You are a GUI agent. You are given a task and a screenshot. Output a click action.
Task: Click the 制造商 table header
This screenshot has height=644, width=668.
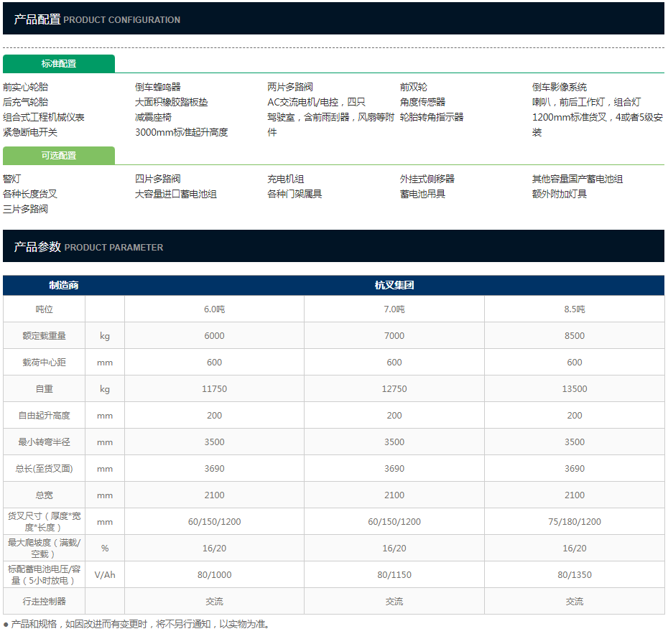(x=64, y=285)
